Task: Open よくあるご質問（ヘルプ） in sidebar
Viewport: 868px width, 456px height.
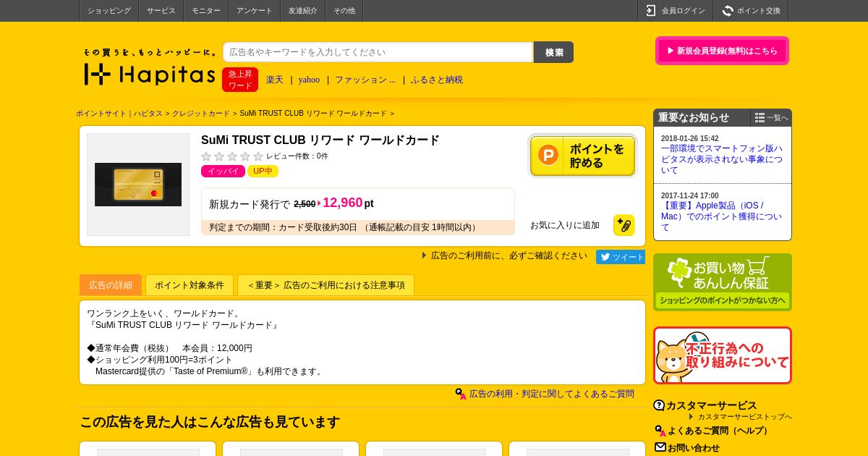Action: coord(718,431)
